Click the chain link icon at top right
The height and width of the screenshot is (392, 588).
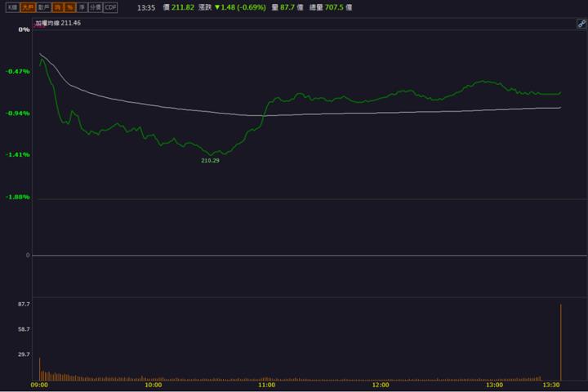pyautogui.click(x=581, y=24)
